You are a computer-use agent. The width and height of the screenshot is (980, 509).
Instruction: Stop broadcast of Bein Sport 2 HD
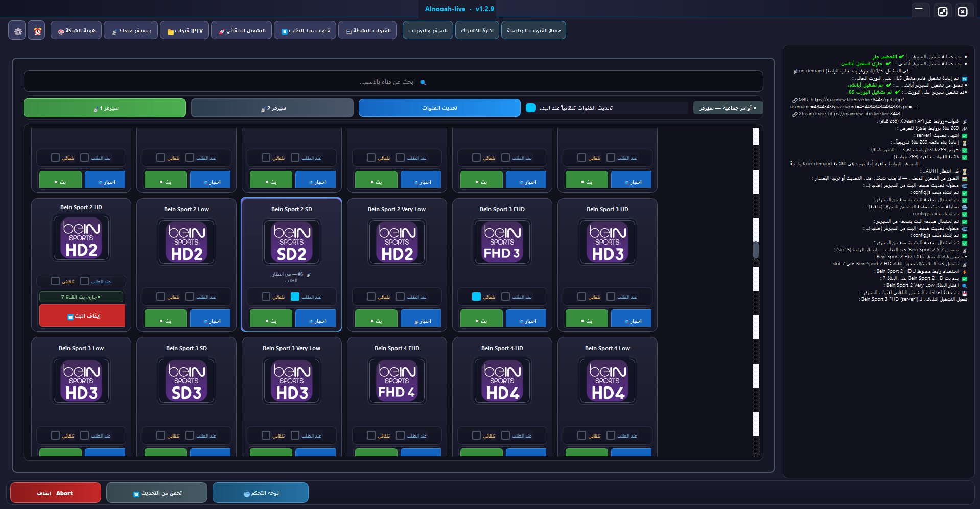(82, 316)
